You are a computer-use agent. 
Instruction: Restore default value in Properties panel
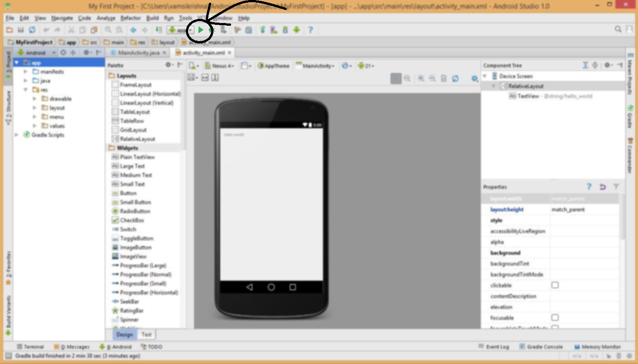click(x=602, y=187)
